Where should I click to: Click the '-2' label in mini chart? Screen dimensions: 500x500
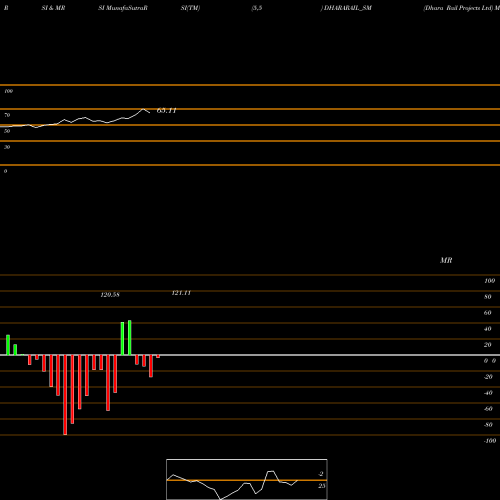[x=321, y=474]
